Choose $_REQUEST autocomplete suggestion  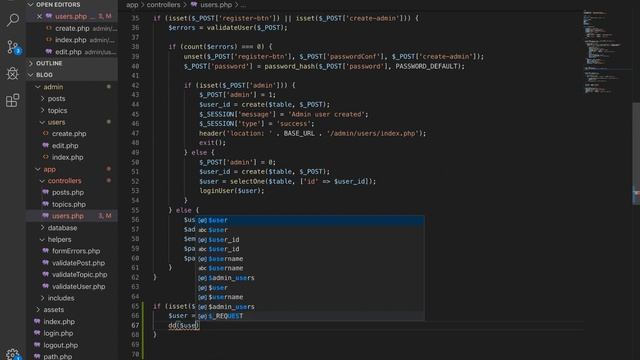coord(310,316)
